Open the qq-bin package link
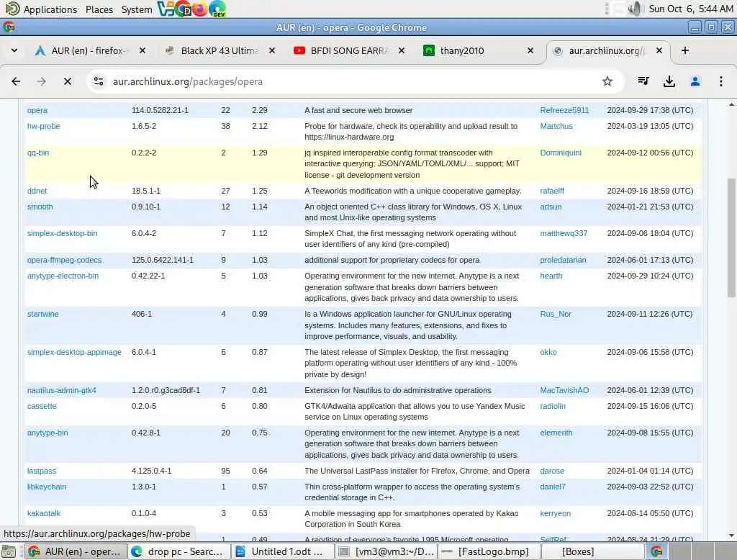Viewport: 737px width, 560px height. click(37, 153)
